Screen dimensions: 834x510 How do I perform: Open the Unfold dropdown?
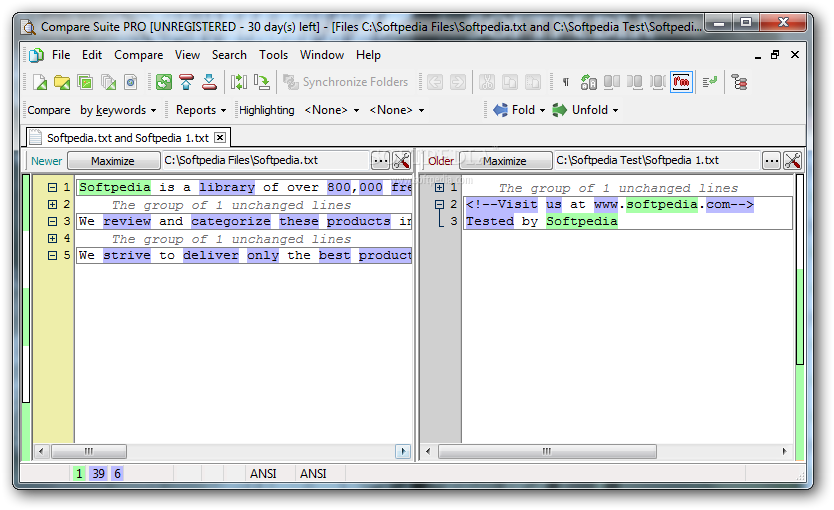[586, 110]
